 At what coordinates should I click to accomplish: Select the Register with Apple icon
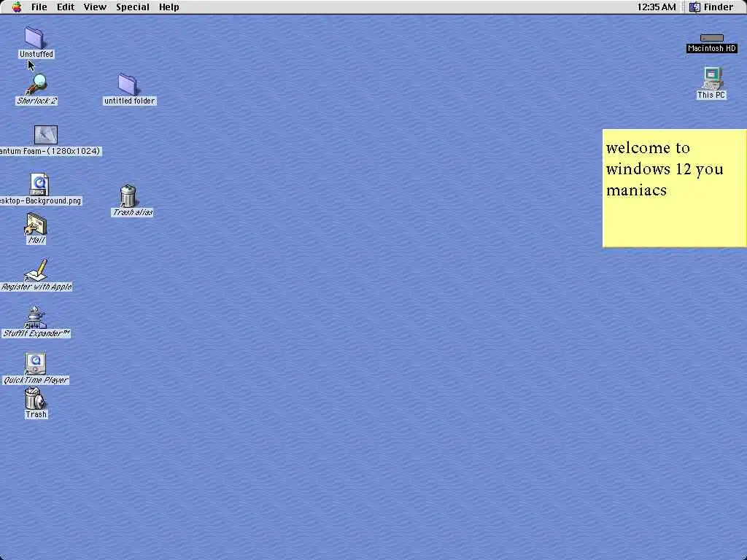(36, 271)
